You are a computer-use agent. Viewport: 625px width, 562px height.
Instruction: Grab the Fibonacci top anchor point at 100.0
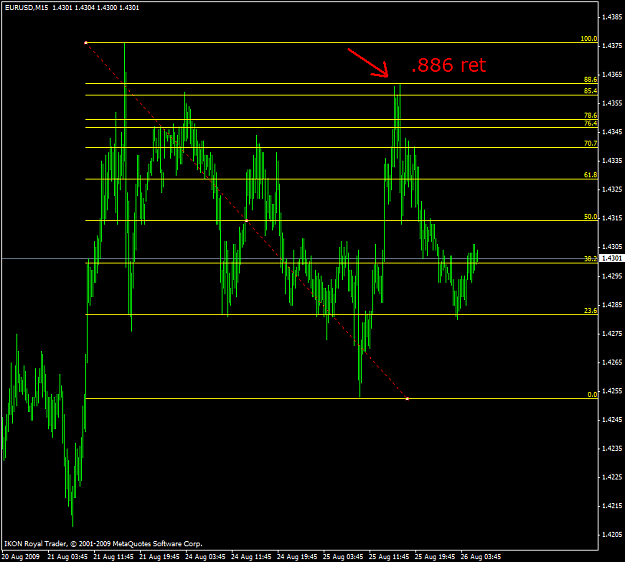pos(86,43)
